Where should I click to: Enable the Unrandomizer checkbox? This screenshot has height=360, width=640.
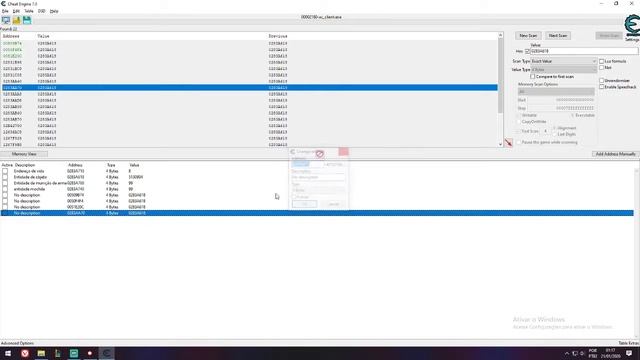pyautogui.click(x=602, y=81)
